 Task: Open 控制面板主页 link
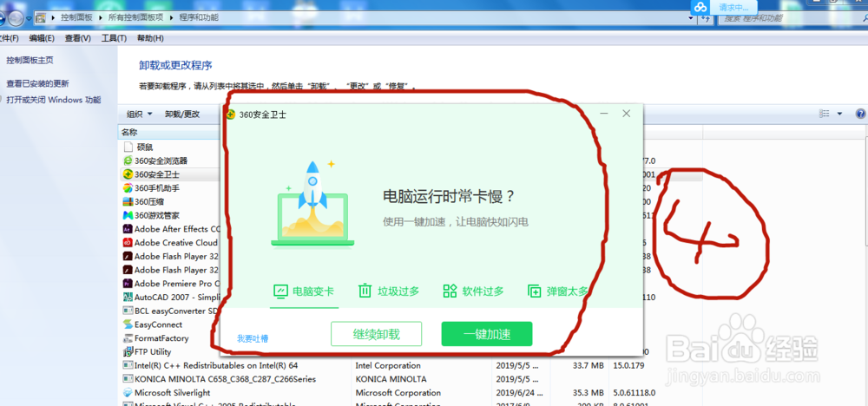(30, 60)
